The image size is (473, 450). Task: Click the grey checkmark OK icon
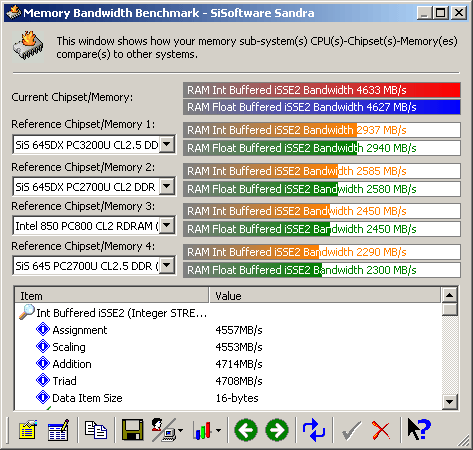click(x=352, y=430)
